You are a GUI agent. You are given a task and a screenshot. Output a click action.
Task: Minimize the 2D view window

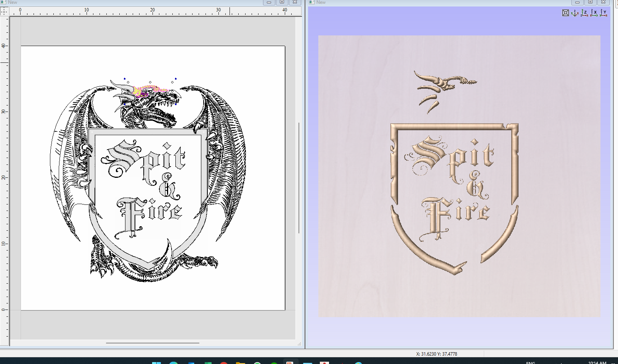click(x=269, y=2)
